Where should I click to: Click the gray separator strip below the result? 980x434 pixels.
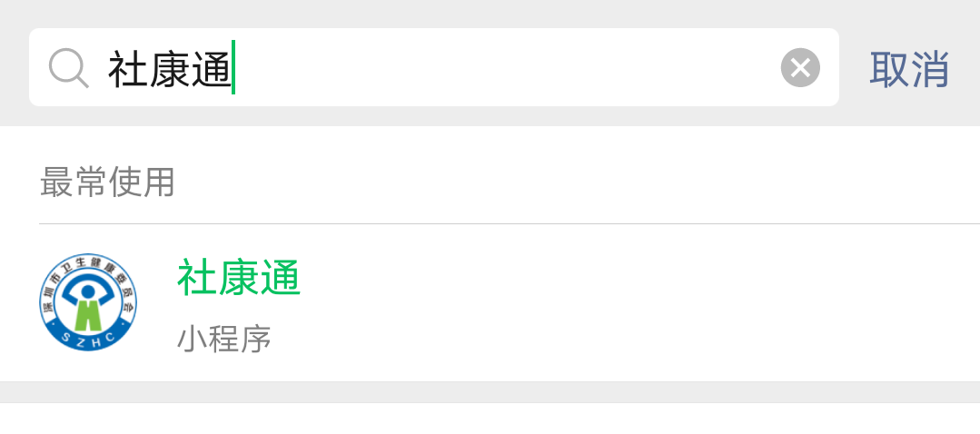coord(490,392)
